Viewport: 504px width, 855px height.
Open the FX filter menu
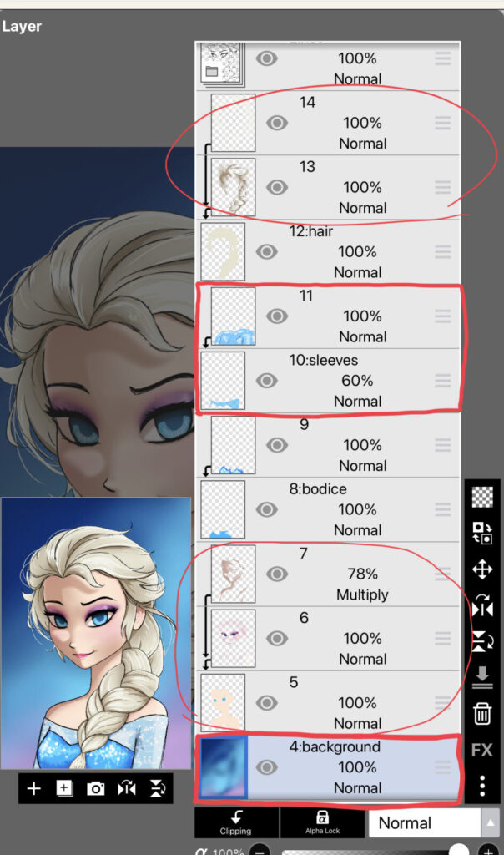point(481,751)
